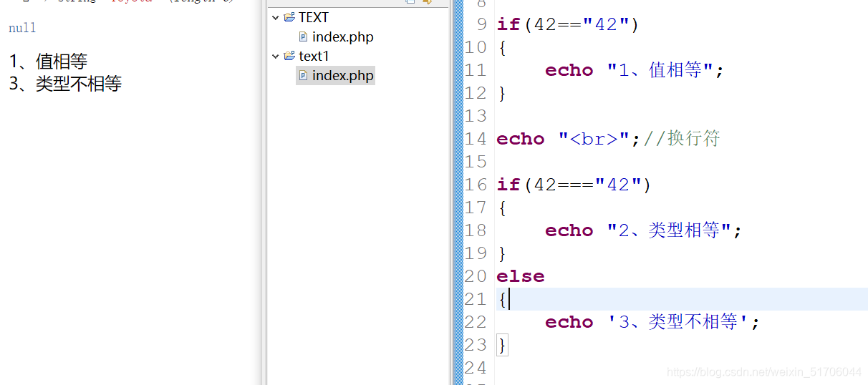Screen dimensions: 868x385
Task: Click code line echo "2、类型相等";
Action: [643, 230]
